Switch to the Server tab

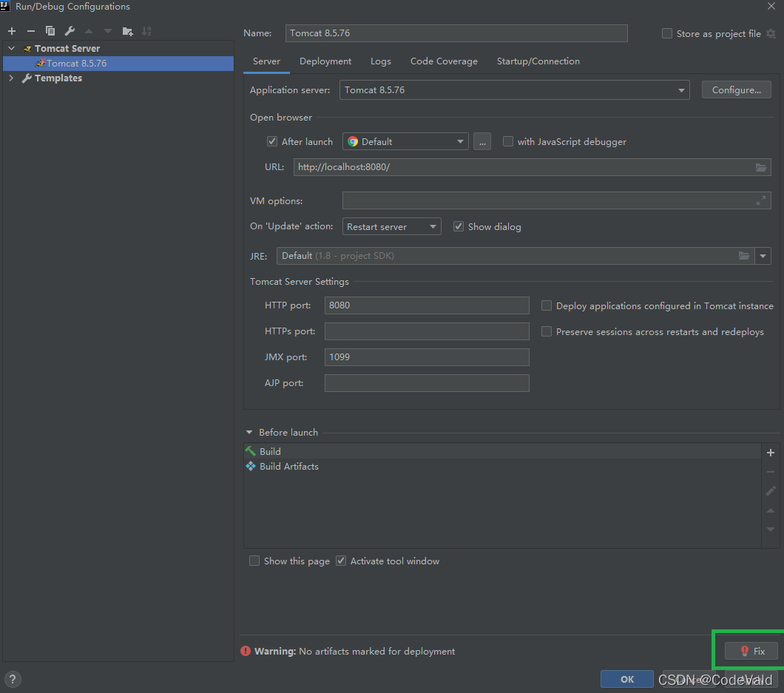pos(266,61)
